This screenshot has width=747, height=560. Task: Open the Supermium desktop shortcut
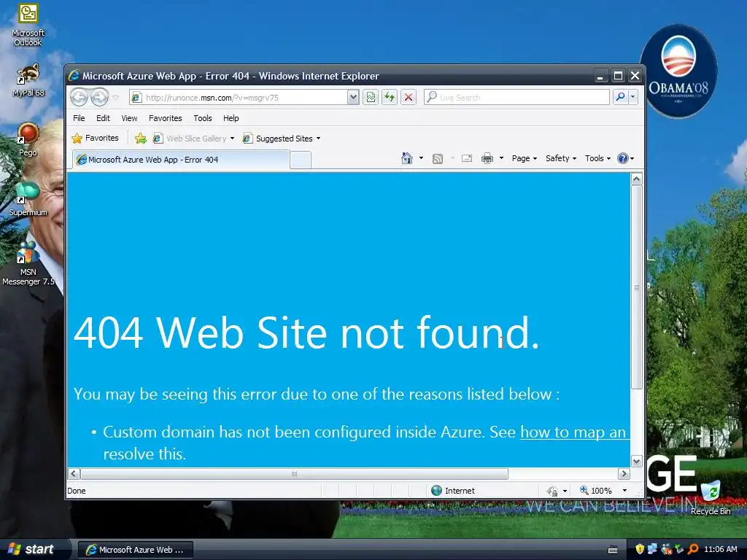(28, 199)
